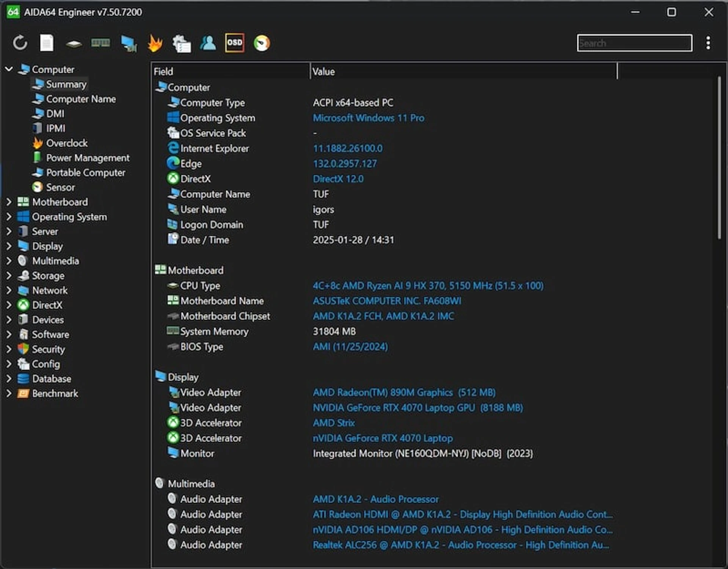Click the ACPI x64-based PC value
Screen dimensions: 728x569
(353, 102)
